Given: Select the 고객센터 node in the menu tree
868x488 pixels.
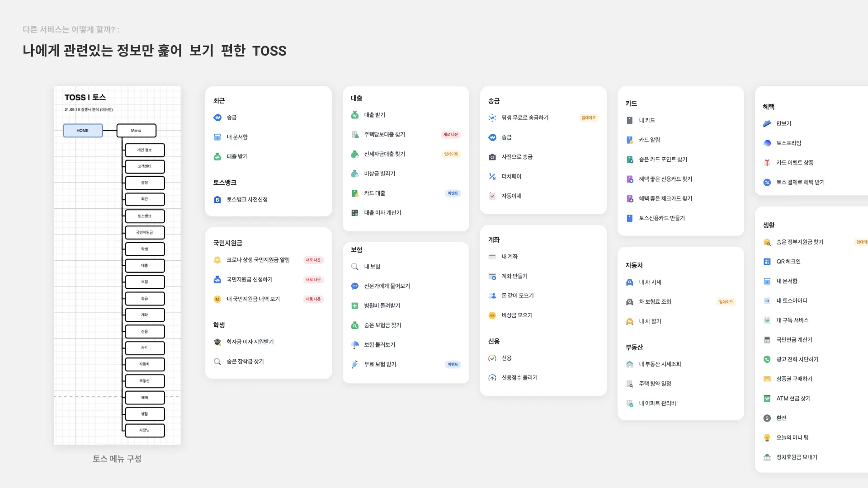Looking at the screenshot, I should coord(145,166).
